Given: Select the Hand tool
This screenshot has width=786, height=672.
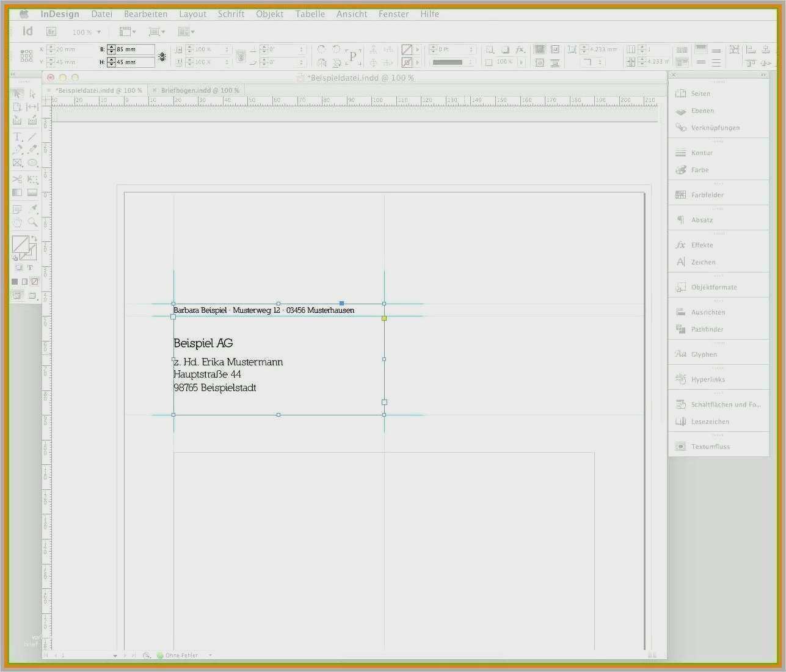Looking at the screenshot, I should click(17, 222).
